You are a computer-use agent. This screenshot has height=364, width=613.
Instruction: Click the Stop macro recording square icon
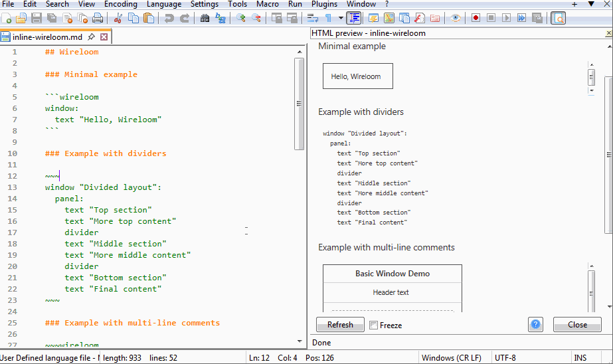491,18
